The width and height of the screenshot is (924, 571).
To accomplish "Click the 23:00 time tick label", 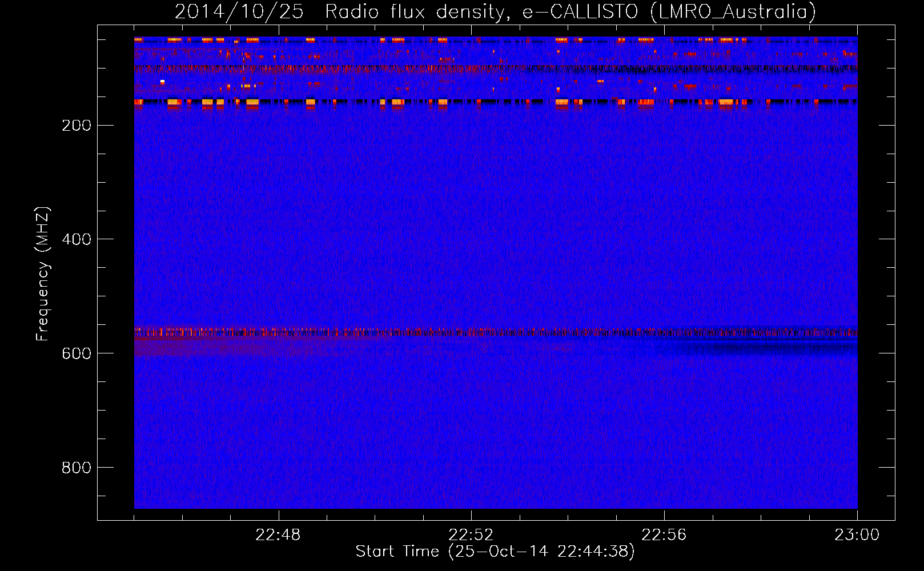I will click(857, 535).
